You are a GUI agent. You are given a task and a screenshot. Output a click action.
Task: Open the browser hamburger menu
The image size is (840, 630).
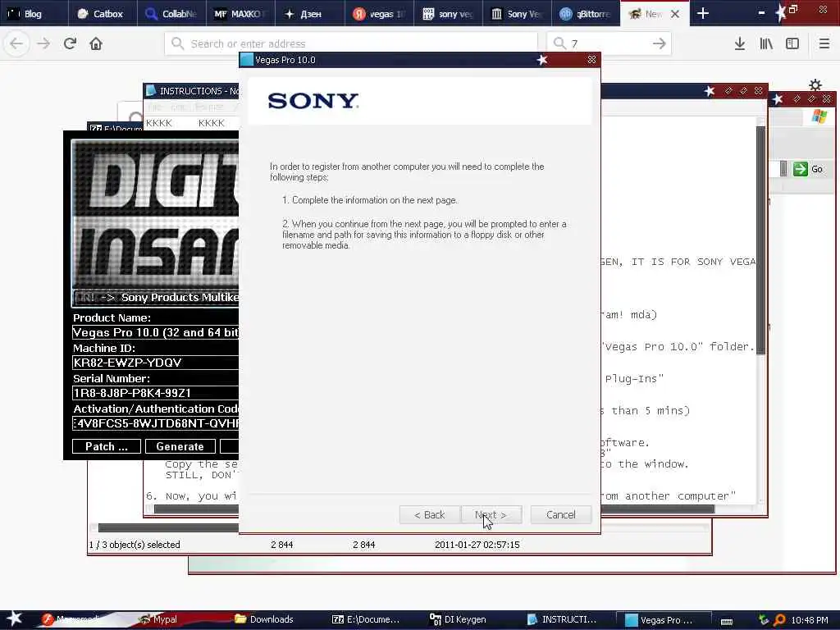(x=824, y=43)
